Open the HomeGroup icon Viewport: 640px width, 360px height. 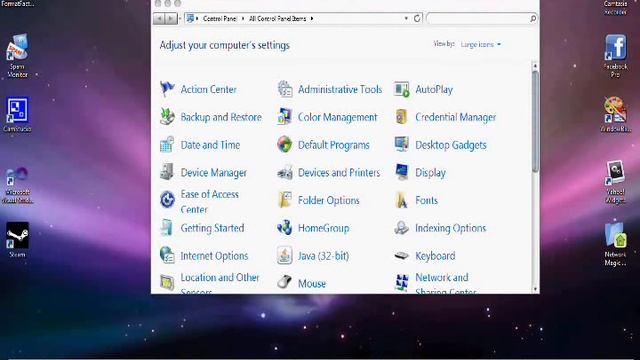pos(285,228)
